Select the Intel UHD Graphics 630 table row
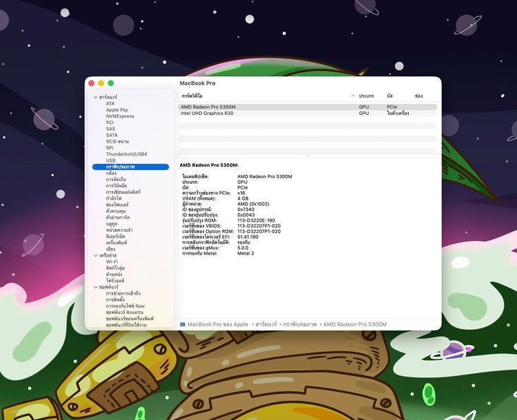 tap(307, 113)
